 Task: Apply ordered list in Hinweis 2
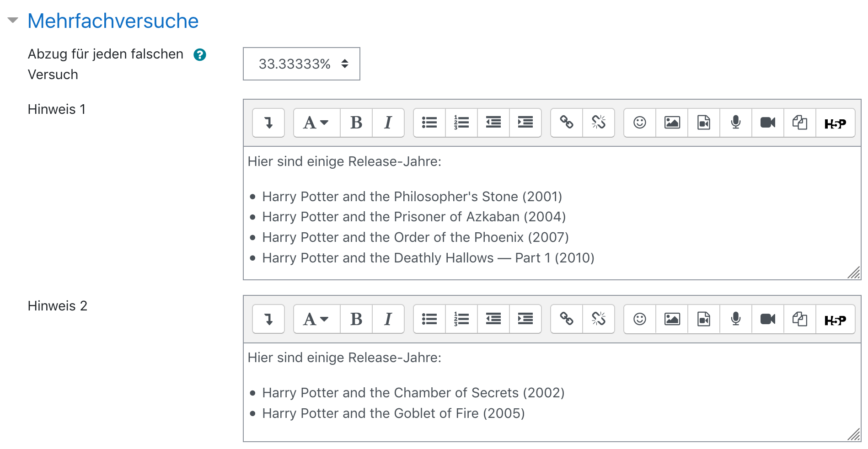[461, 319]
